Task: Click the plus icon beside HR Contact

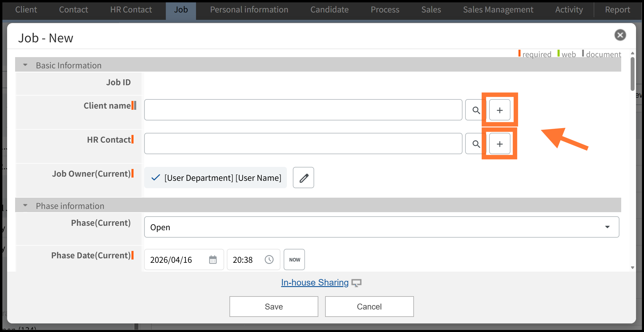Action: pyautogui.click(x=500, y=144)
